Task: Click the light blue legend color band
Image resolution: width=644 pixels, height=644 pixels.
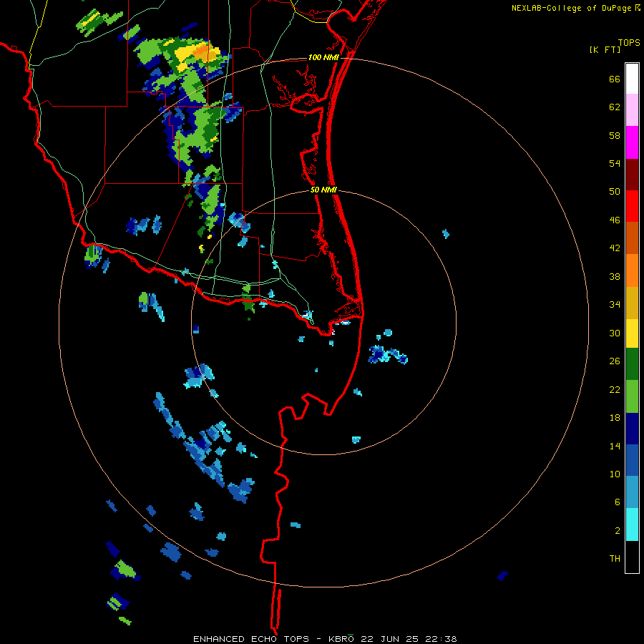Action: [632, 492]
